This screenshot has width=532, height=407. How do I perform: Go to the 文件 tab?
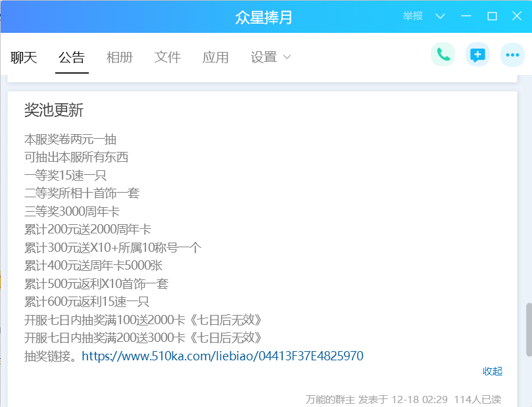pyautogui.click(x=168, y=58)
